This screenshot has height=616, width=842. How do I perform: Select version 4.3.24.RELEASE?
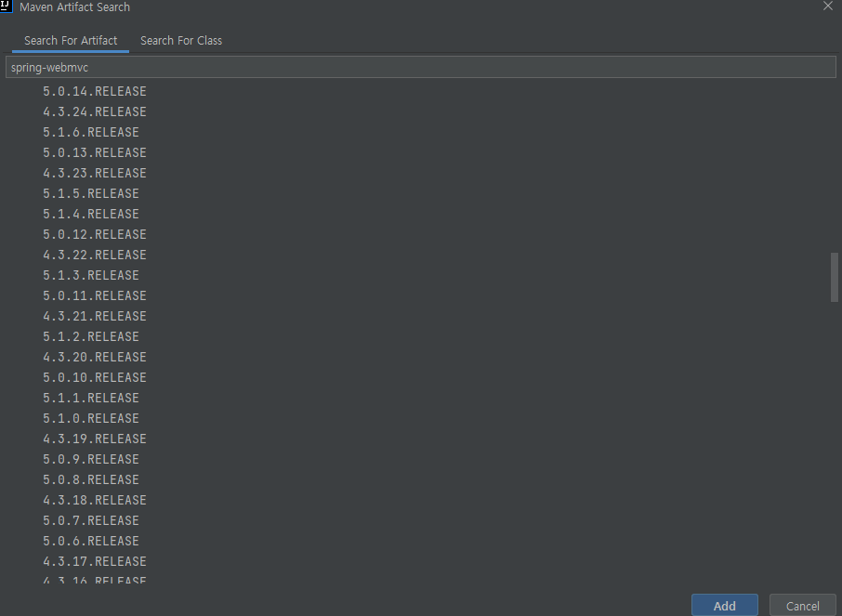tap(95, 111)
